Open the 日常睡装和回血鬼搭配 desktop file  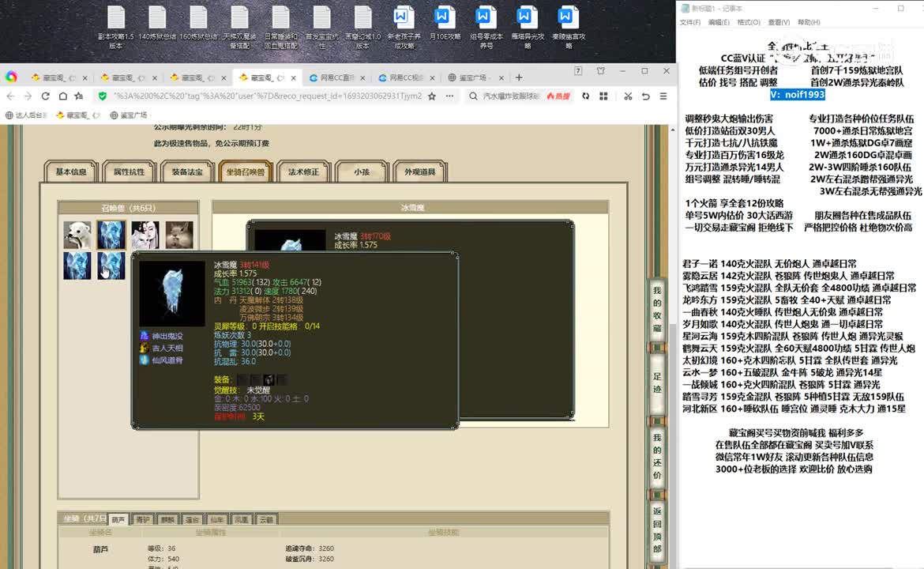coord(281,27)
